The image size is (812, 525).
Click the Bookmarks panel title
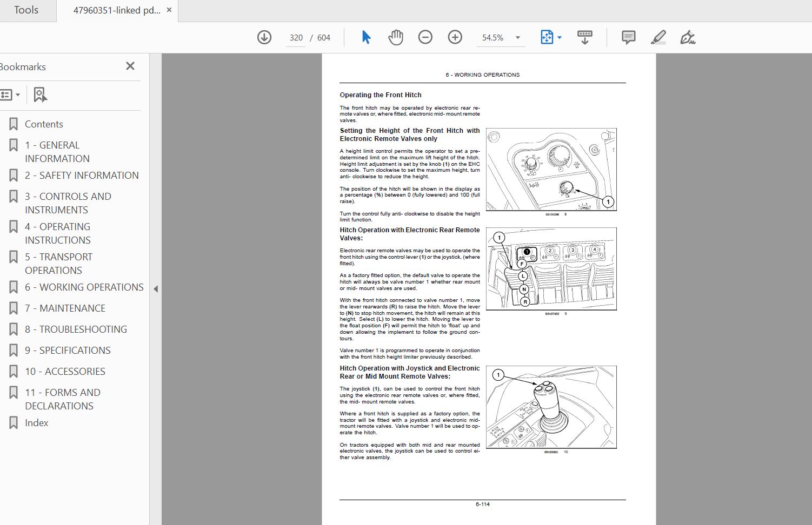coord(22,67)
